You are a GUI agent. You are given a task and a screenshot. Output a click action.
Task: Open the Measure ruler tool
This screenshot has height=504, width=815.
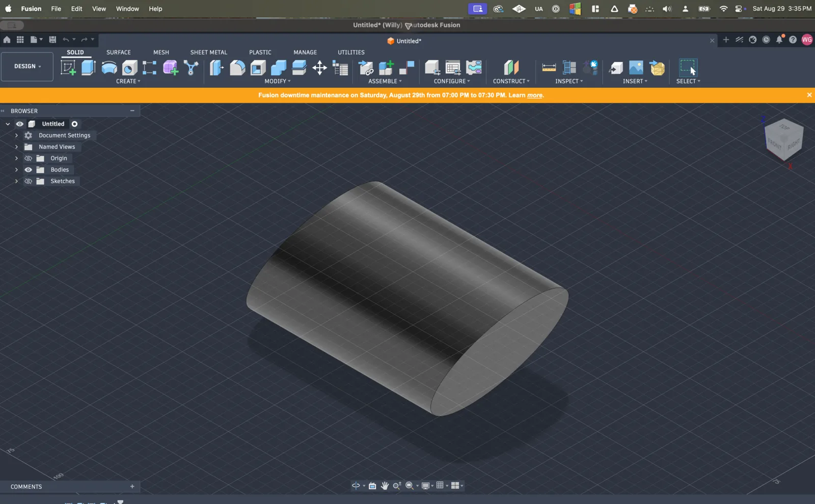[549, 67]
